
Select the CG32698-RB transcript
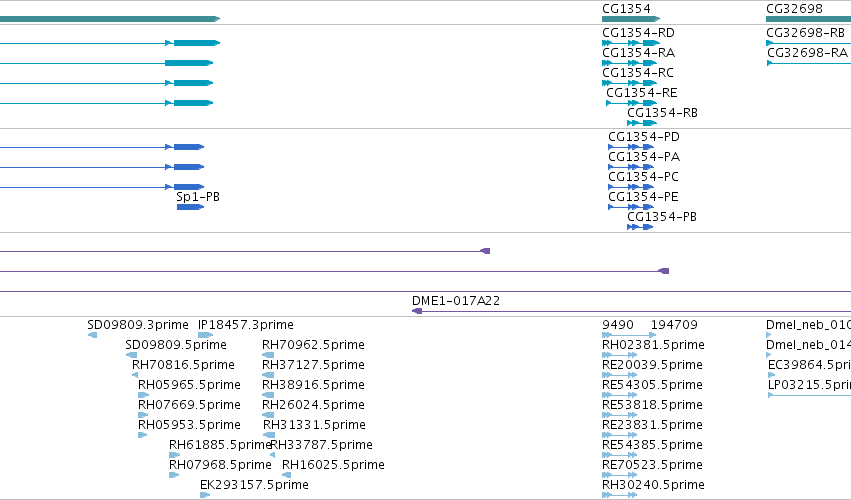click(x=808, y=43)
